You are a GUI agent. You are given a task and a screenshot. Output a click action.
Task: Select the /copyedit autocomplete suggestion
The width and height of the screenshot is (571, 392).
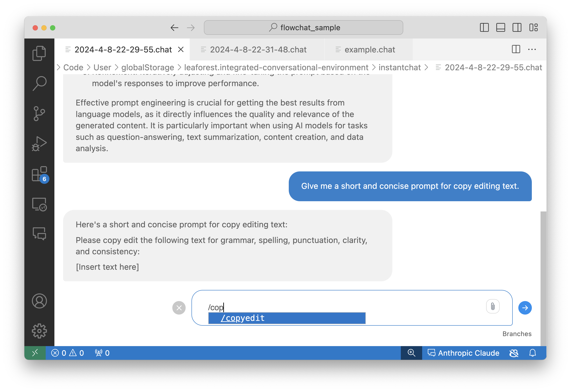tap(287, 318)
